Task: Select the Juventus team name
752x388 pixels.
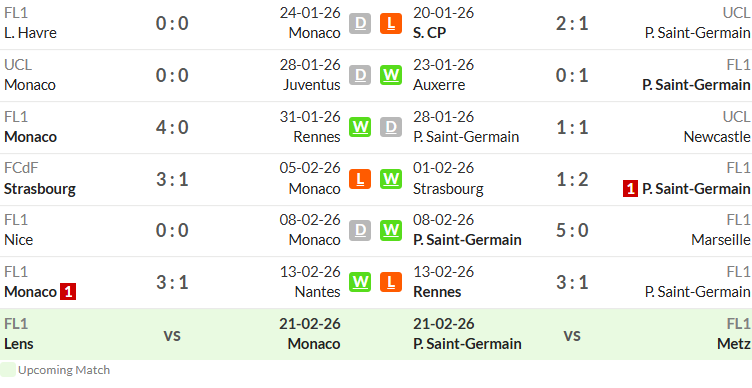Action: (x=312, y=85)
